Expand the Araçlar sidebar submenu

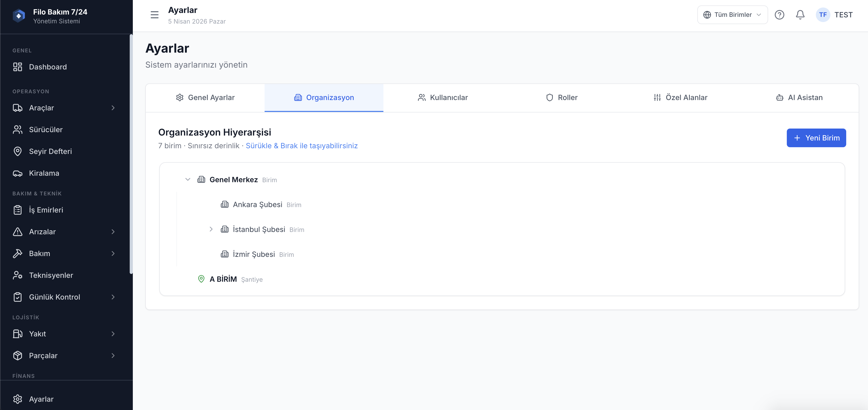pyautogui.click(x=113, y=108)
